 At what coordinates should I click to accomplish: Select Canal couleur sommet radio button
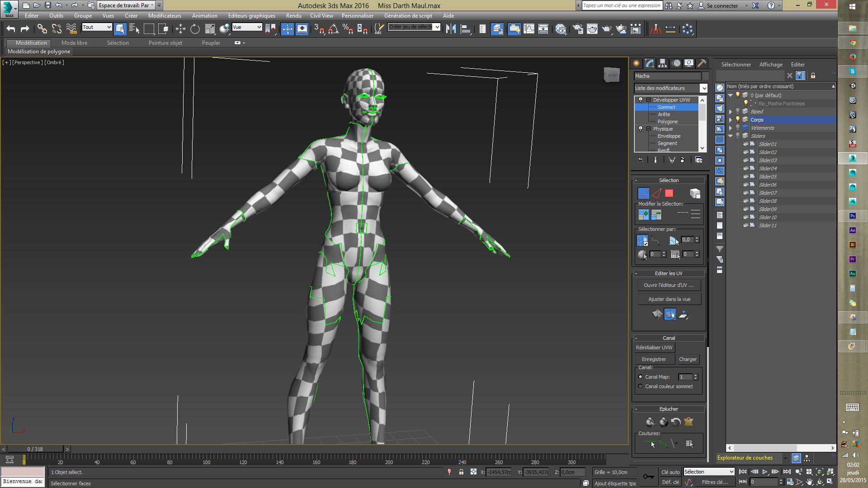tap(640, 386)
